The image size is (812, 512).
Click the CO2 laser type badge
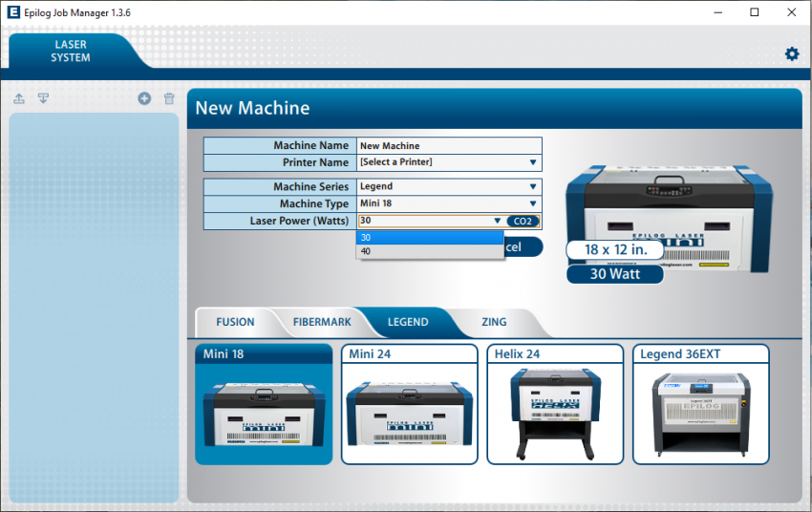click(x=523, y=221)
